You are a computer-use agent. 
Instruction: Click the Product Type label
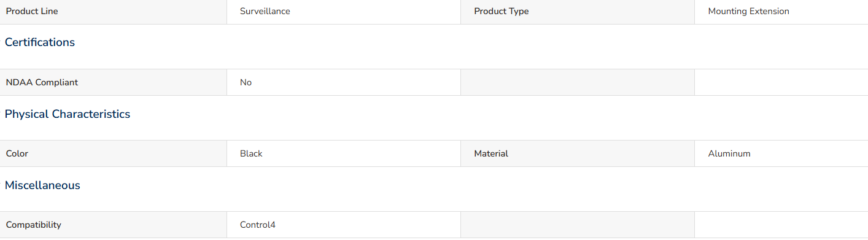(501, 12)
